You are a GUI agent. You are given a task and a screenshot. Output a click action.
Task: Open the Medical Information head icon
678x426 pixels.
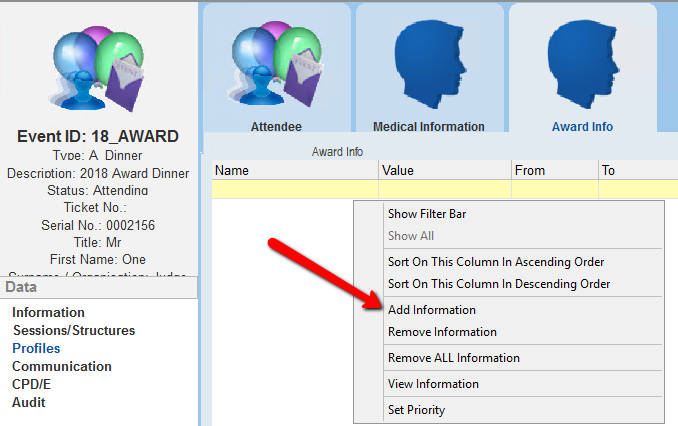pos(428,66)
